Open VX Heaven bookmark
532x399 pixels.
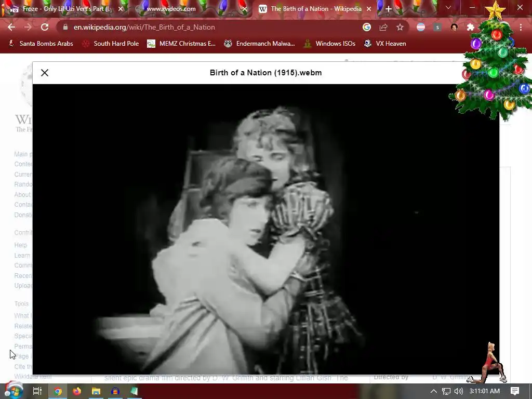(x=385, y=44)
